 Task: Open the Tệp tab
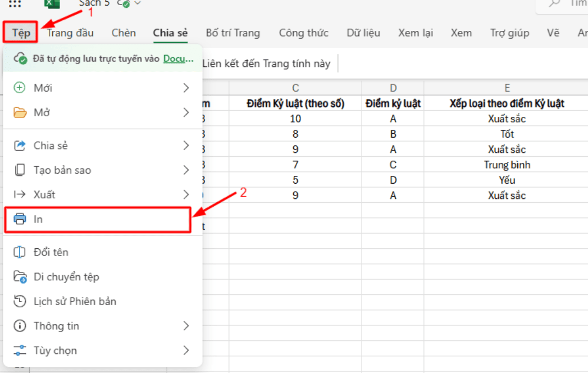point(21,33)
